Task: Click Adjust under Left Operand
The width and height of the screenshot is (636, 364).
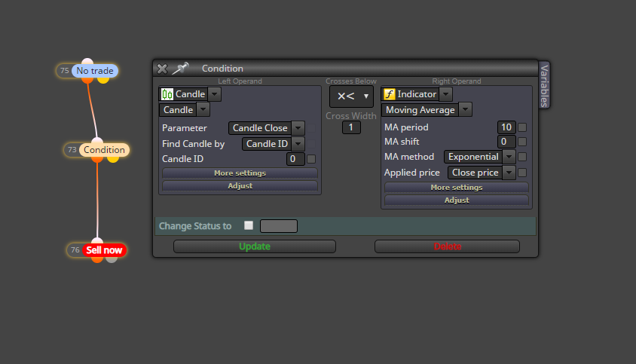Action: point(240,186)
